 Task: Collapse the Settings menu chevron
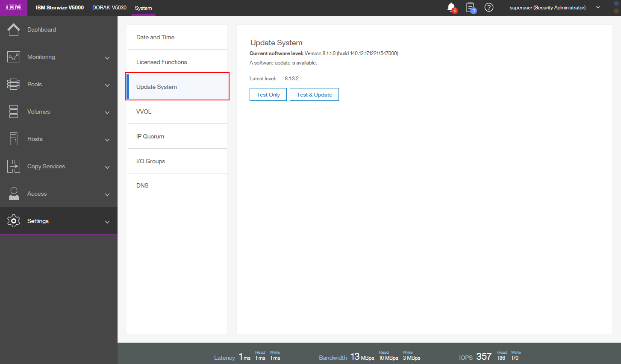pyautogui.click(x=107, y=222)
